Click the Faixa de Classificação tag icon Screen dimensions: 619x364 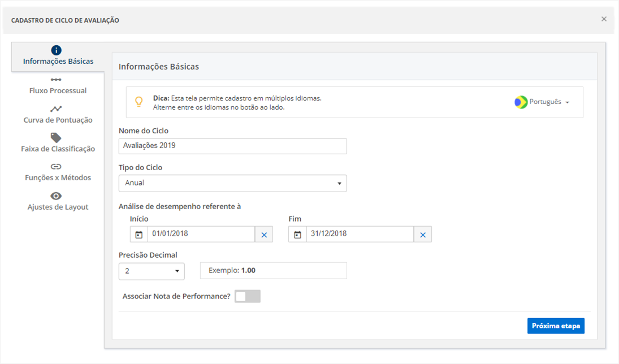[56, 138]
